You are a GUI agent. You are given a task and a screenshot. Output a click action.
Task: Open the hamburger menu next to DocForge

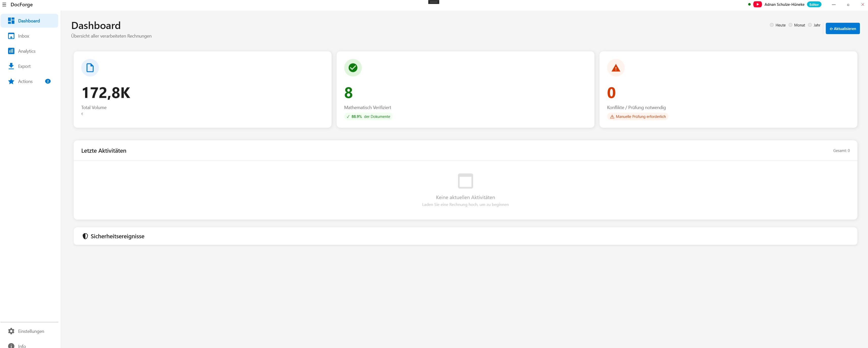(4, 4)
